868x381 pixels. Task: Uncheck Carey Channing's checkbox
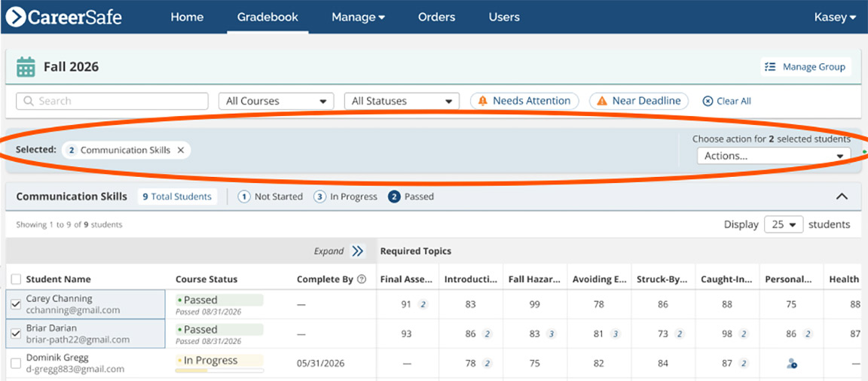click(x=16, y=304)
